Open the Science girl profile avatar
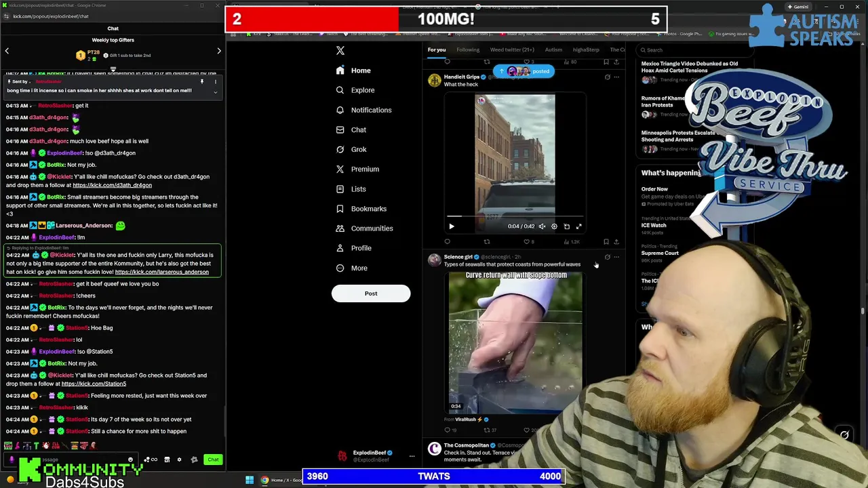The image size is (868, 488). point(435,260)
